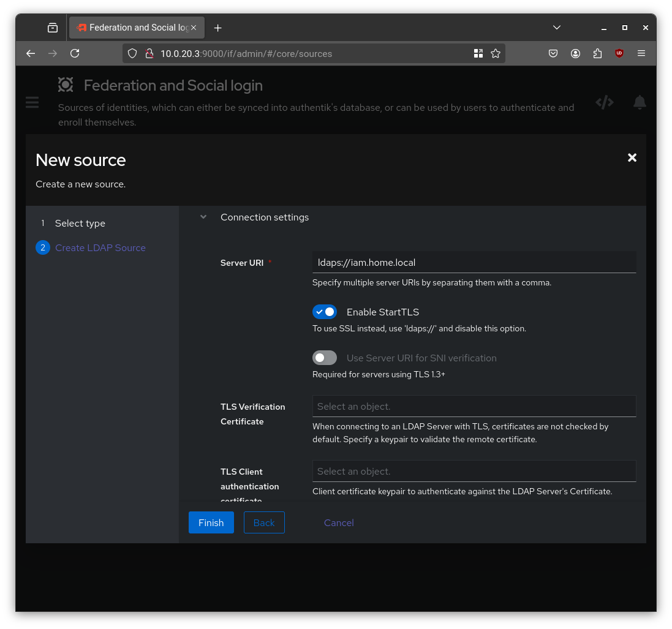Open the extensions puzzle icon

[597, 53]
